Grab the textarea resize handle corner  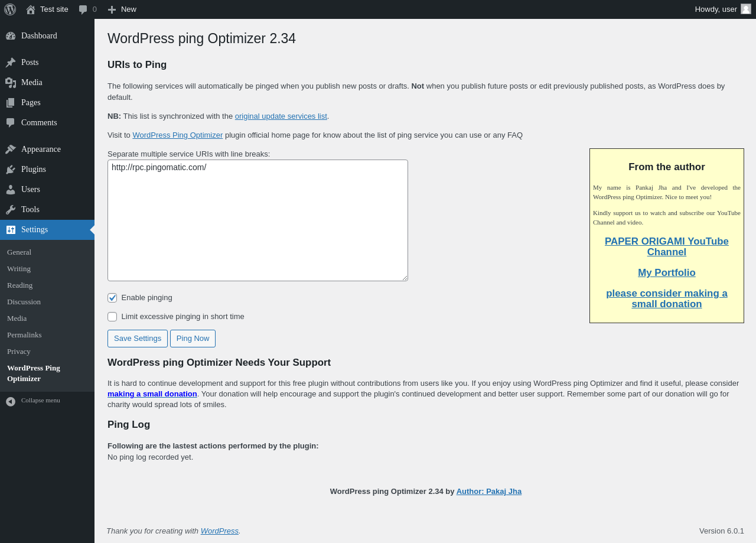point(404,277)
